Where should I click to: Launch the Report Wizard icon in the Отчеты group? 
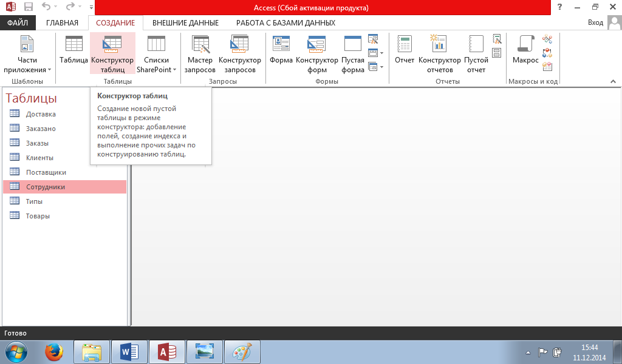[x=497, y=39]
